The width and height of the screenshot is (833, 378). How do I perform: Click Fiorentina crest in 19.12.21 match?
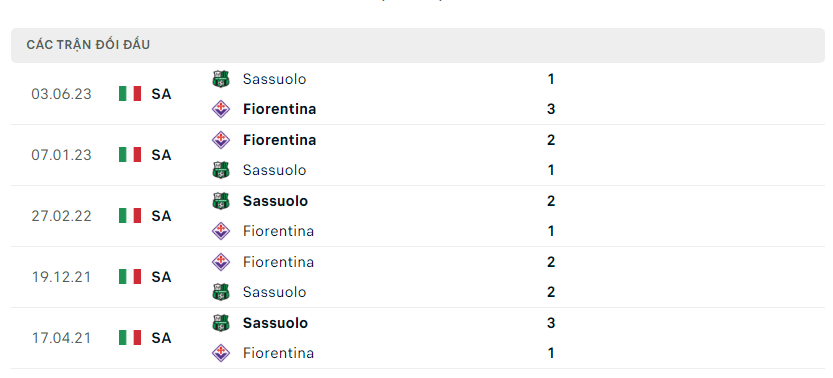click(x=220, y=262)
